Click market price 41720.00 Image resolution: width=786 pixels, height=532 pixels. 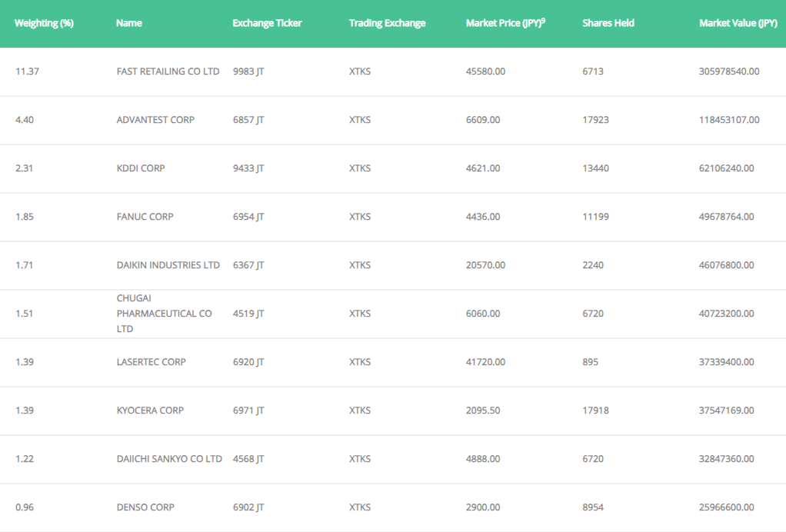pos(485,362)
